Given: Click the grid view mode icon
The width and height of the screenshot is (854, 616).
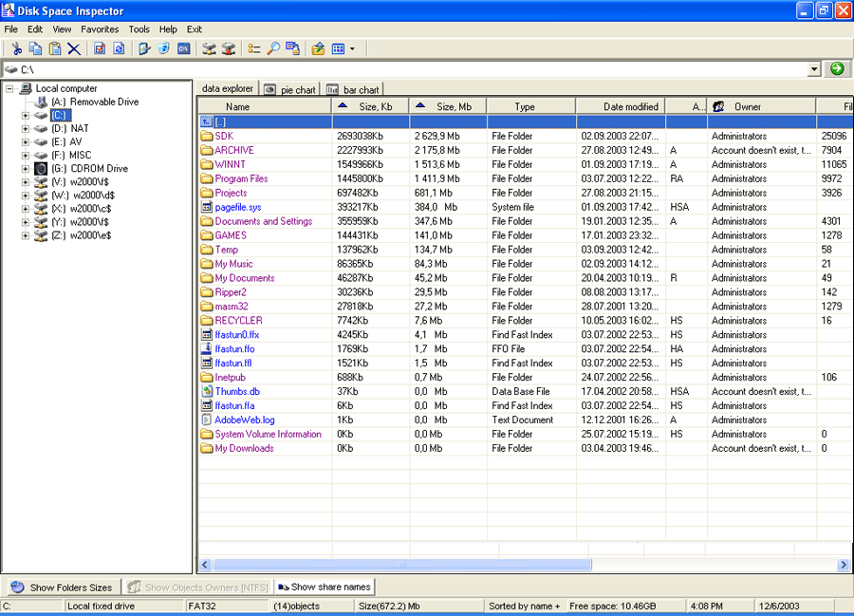Looking at the screenshot, I should tap(338, 49).
